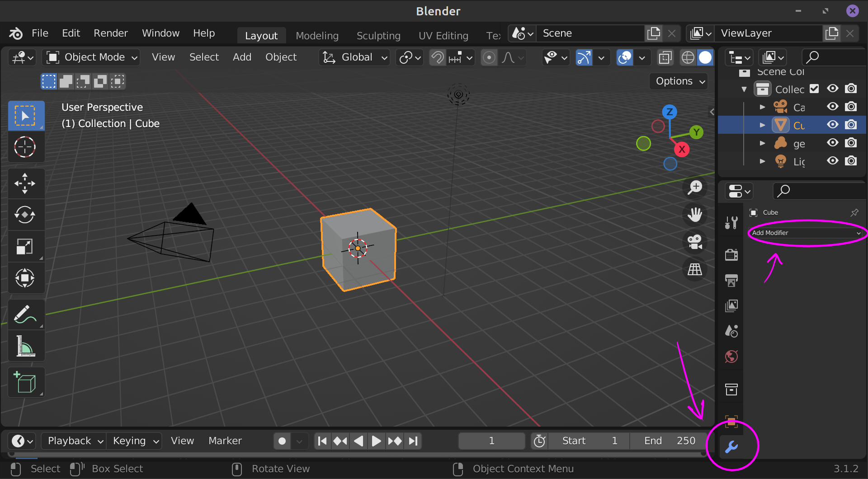Open Global transform orientation dropdown
The width and height of the screenshot is (868, 479).
click(x=354, y=57)
